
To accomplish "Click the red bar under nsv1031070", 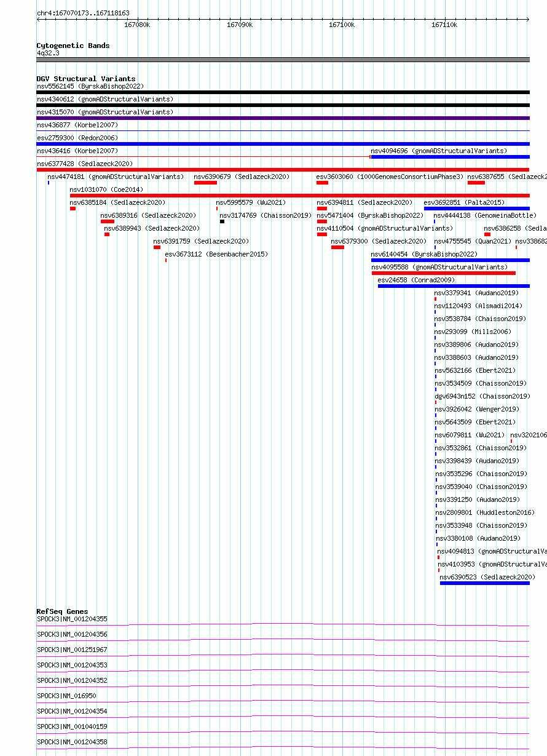I will [300, 195].
